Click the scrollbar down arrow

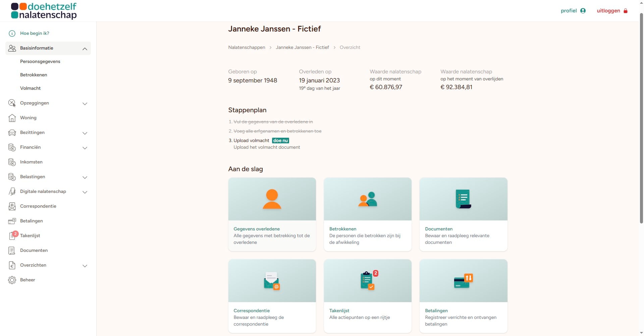click(x=641, y=333)
